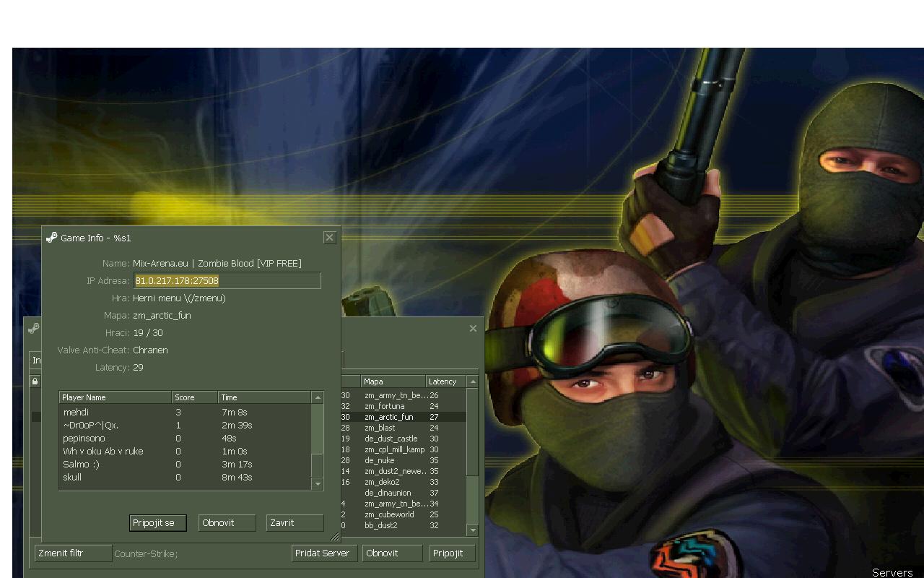This screenshot has width=924, height=578.
Task: Click Pripojit se to join the server
Action: (157, 522)
